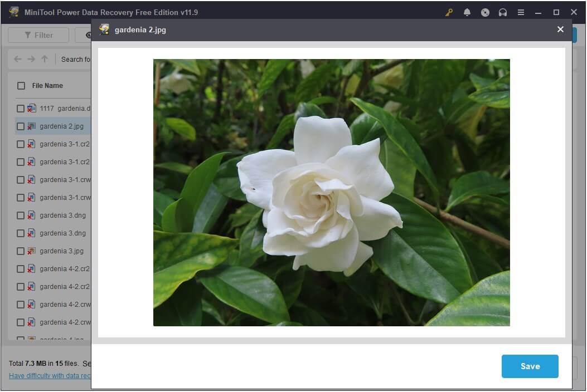Click the MiniTool app logo in the title bar
Viewport: 587px width, 392px height.
pos(14,12)
